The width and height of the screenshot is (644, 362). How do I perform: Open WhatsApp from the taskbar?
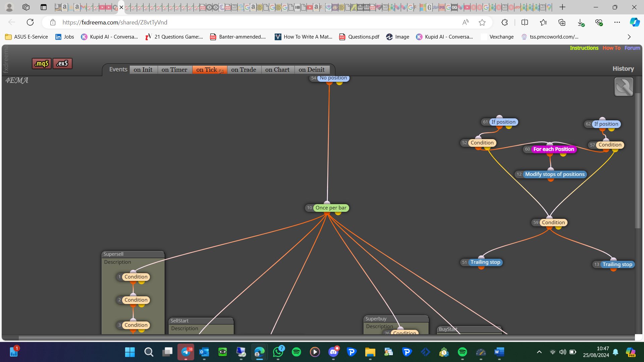tap(278, 352)
